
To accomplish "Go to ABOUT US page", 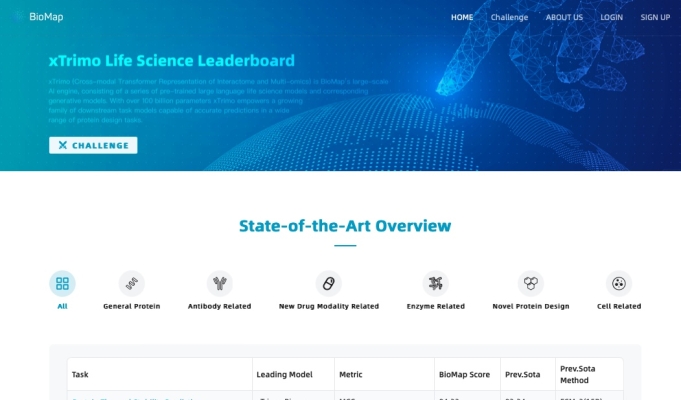I will [x=564, y=17].
